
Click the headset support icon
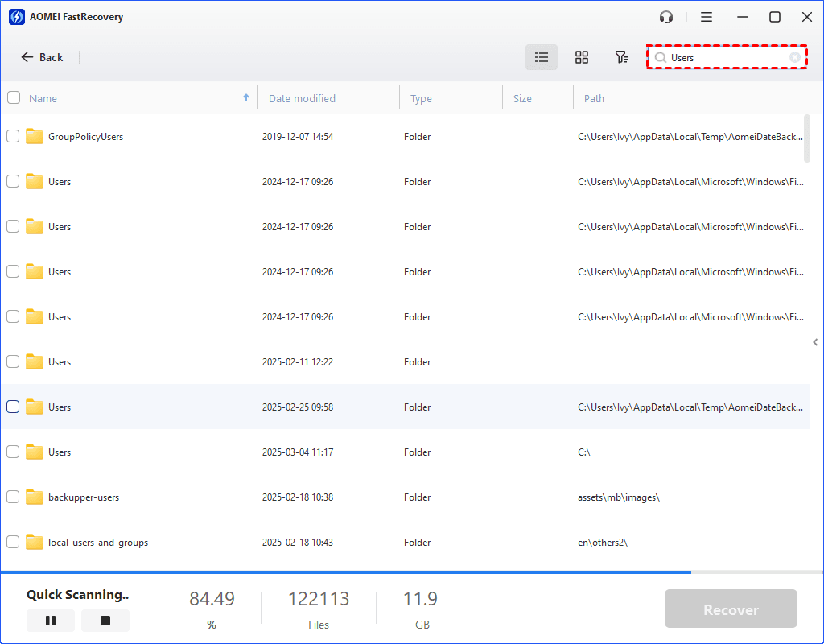coord(666,16)
